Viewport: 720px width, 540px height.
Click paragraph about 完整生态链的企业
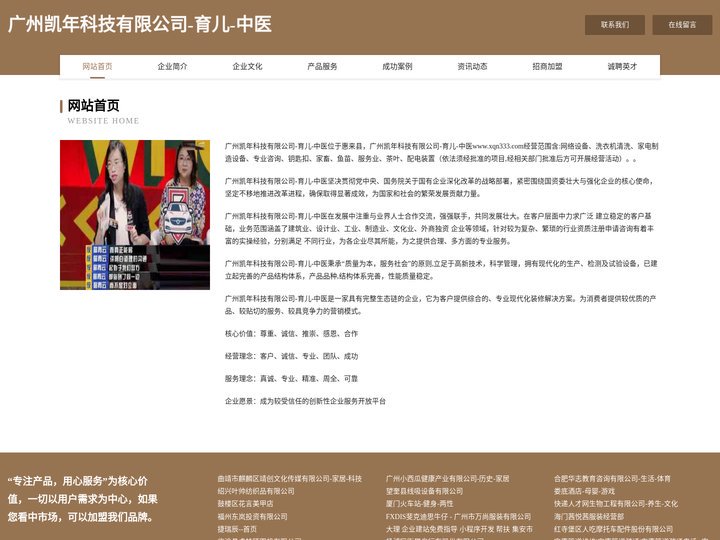click(x=441, y=305)
